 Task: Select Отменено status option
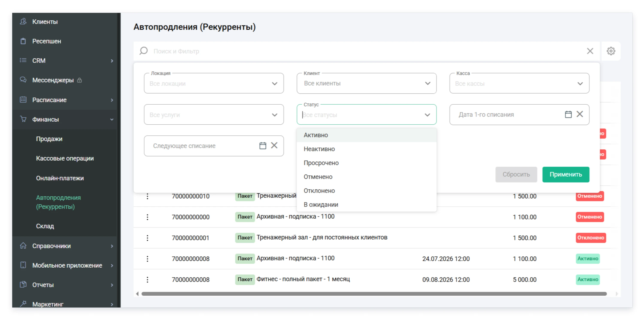(366, 177)
